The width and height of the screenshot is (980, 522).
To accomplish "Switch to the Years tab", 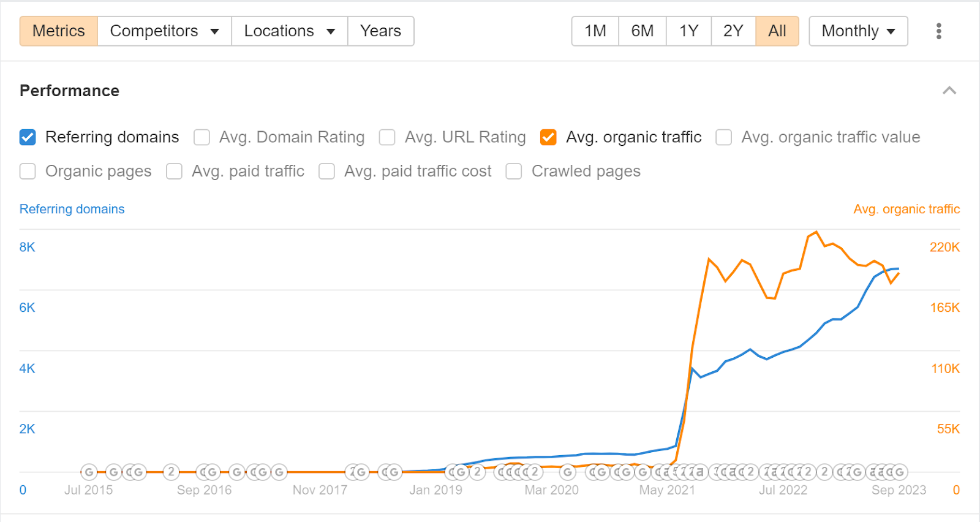I will (x=380, y=31).
